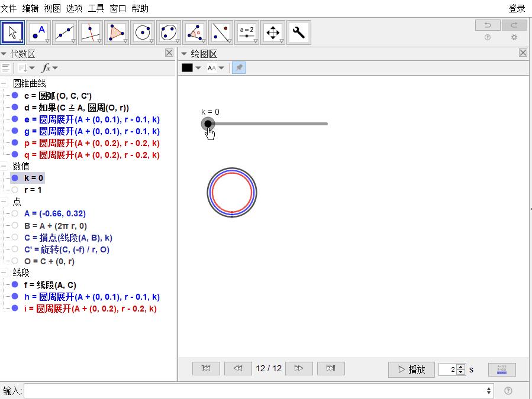Hide object c arc in algebra view
The height and width of the screenshot is (399, 532).
(15, 95)
